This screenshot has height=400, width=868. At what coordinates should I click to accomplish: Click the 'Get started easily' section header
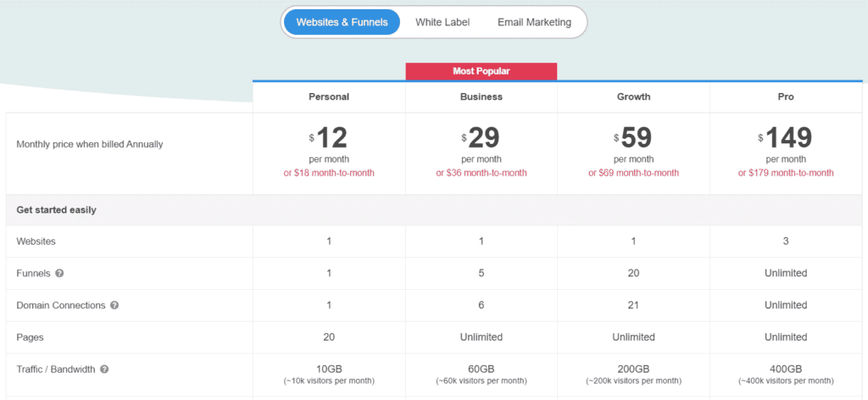coord(57,210)
